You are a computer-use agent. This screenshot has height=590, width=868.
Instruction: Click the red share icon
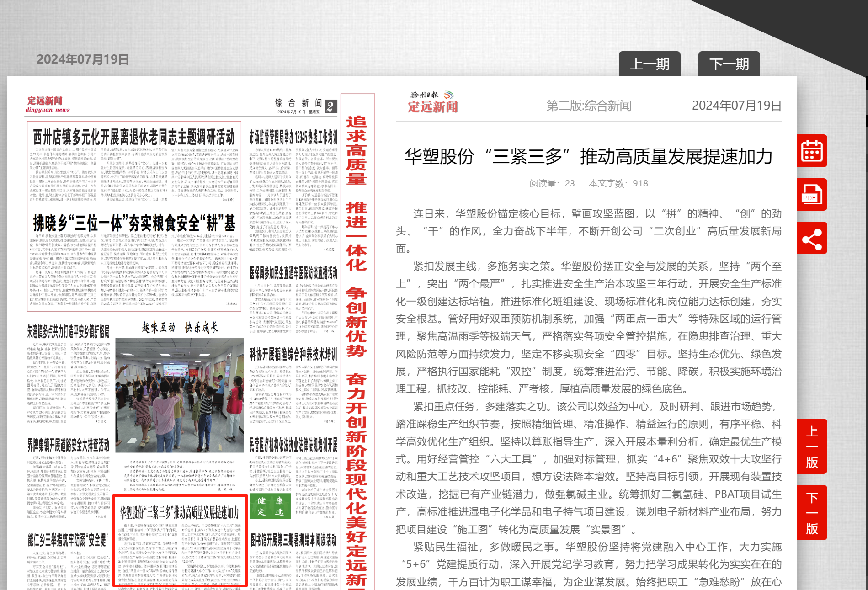(812, 238)
